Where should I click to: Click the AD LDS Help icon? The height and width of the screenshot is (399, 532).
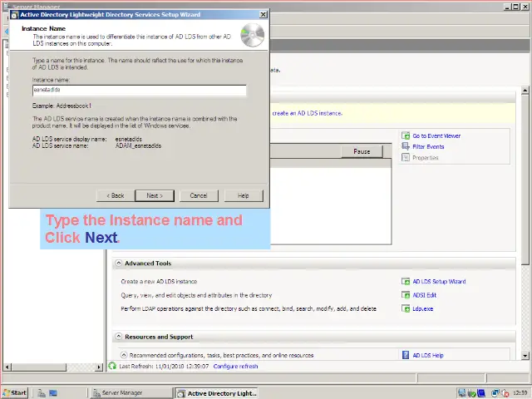[406, 355]
